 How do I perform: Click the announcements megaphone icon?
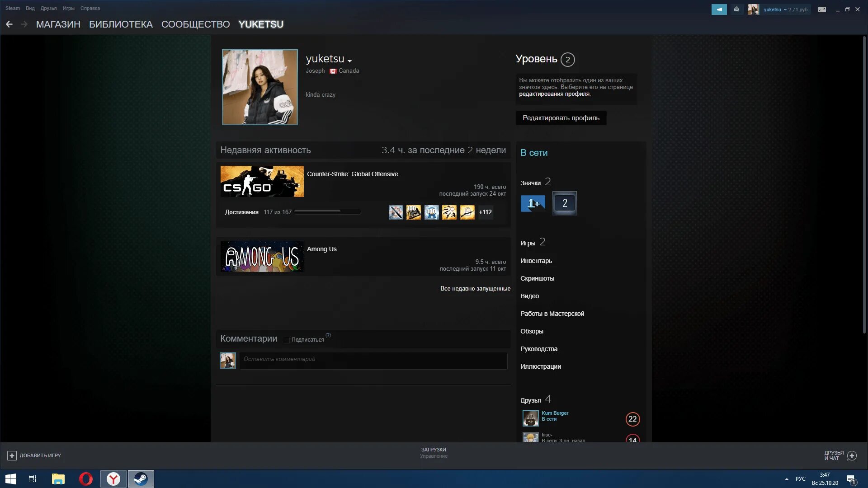[719, 9]
